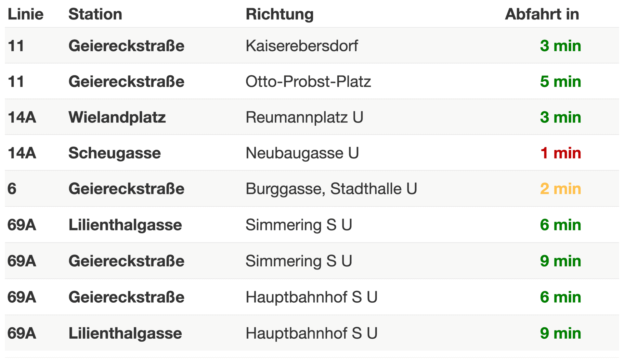Click the Richtung column header
The width and height of the screenshot is (624, 364).
coord(279,14)
